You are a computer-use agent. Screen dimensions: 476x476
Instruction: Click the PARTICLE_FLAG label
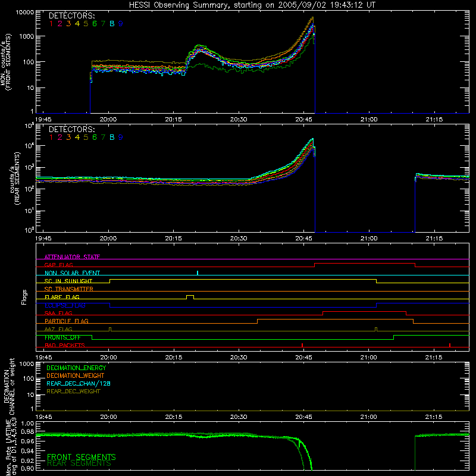point(67,321)
